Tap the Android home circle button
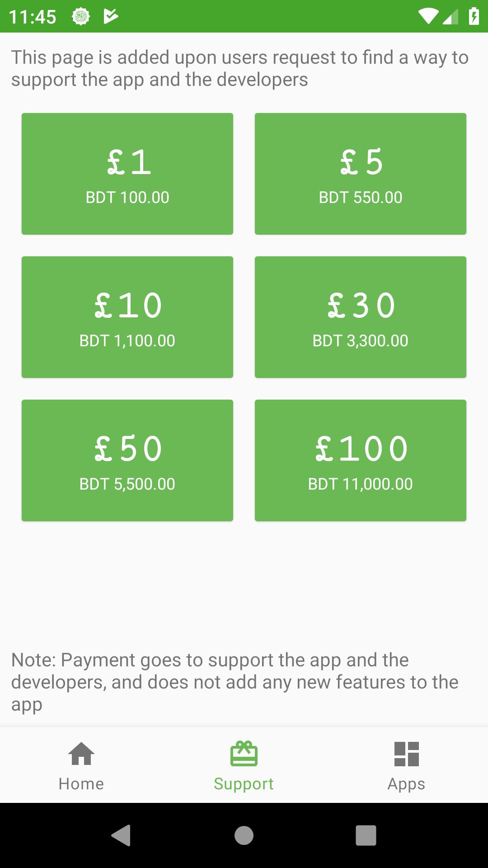Image resolution: width=488 pixels, height=868 pixels. 244,835
